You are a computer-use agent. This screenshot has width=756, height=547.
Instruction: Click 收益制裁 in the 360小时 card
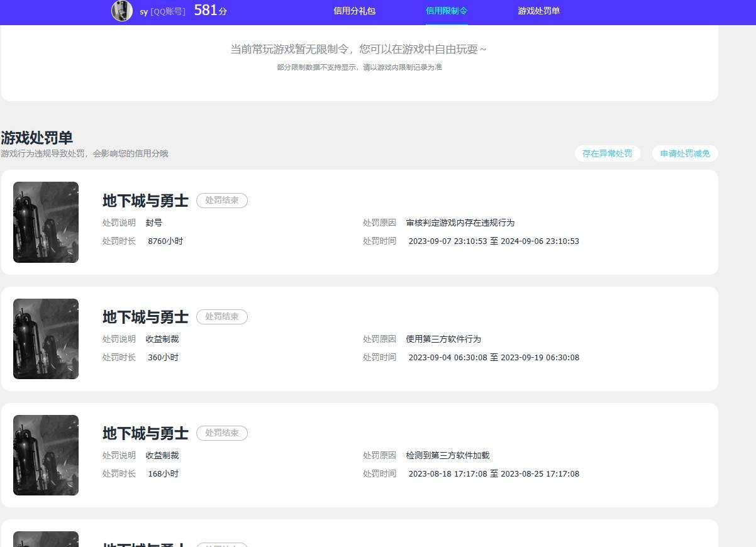click(162, 339)
